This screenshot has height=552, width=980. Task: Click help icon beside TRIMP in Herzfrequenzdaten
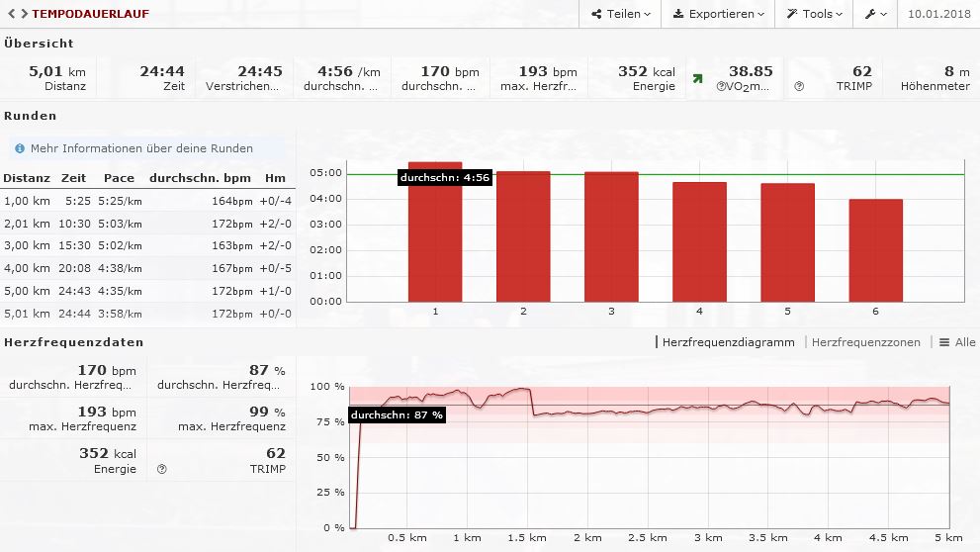(x=161, y=469)
